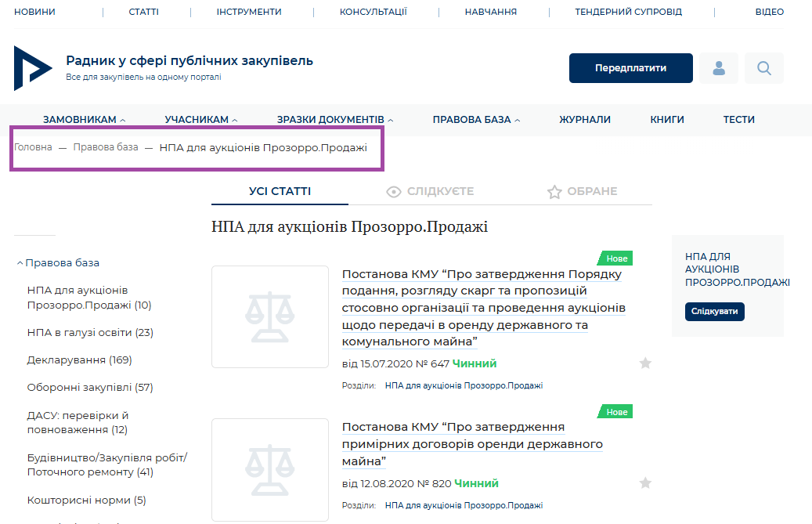The height and width of the screenshot is (524, 812).
Task: Click the portal logo icon
Action: click(32, 68)
